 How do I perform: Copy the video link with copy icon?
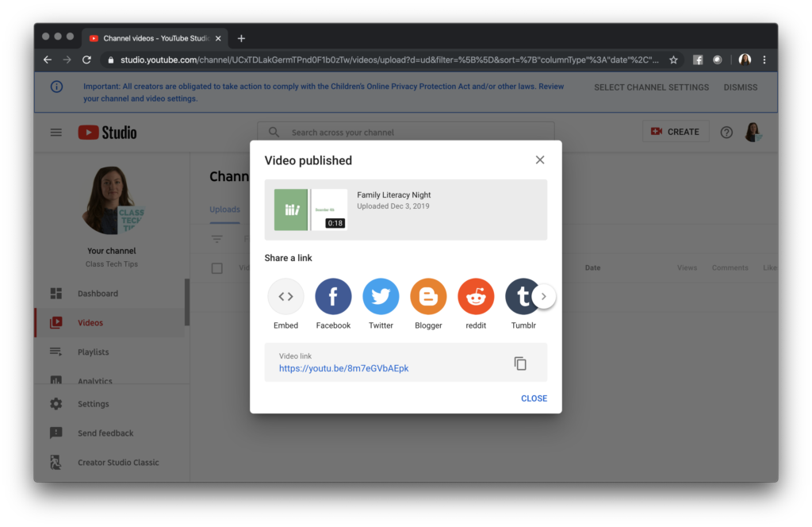[x=520, y=364]
